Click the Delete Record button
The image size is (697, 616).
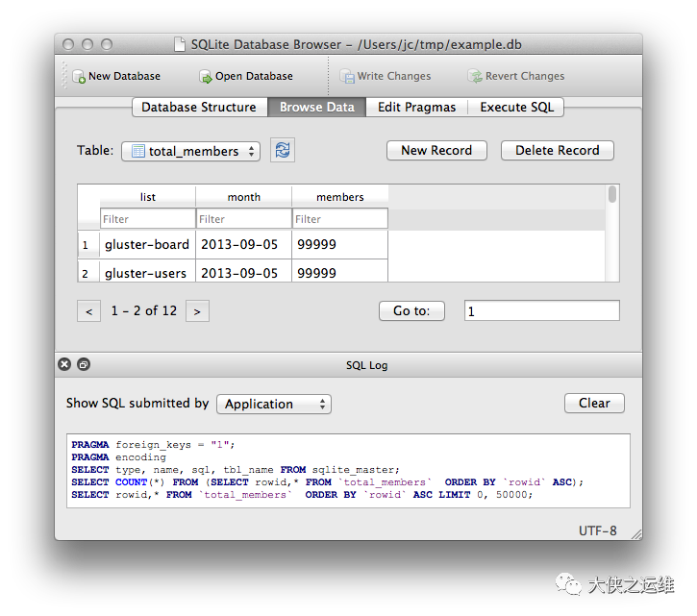coord(558,150)
